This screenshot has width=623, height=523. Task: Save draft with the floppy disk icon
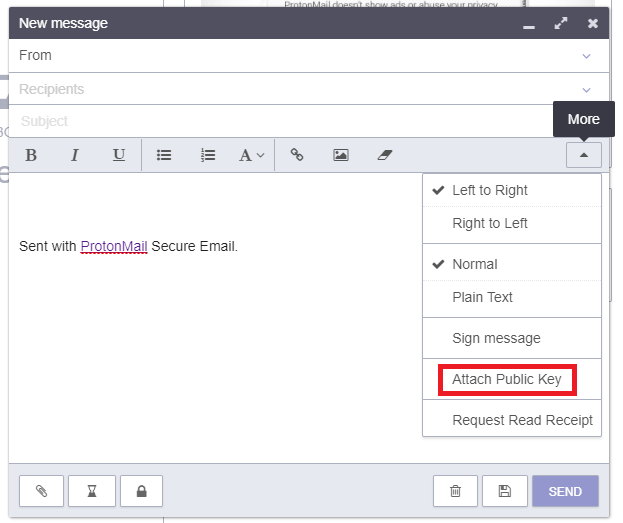pos(505,491)
